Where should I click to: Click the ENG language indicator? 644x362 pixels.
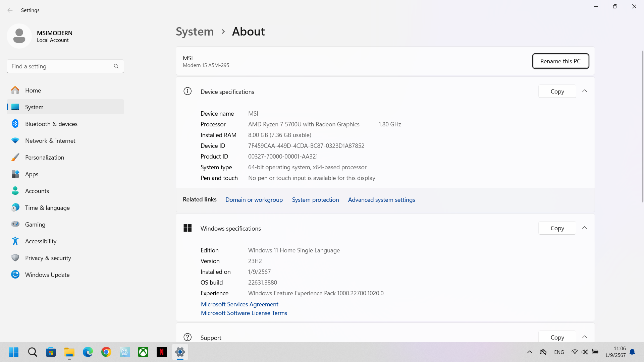[x=559, y=352]
